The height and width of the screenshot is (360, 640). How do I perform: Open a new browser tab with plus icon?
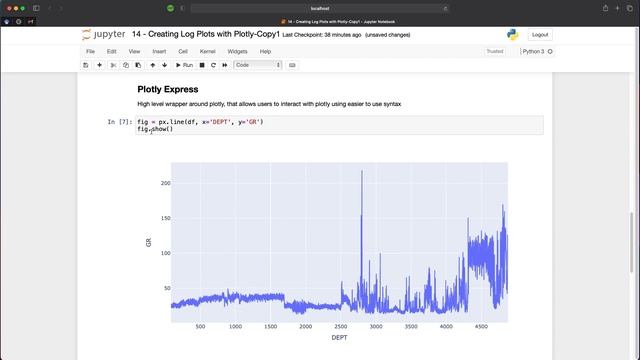tap(617, 8)
